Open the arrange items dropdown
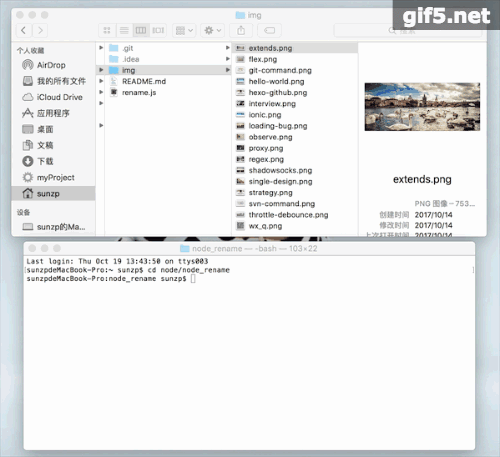The image size is (500, 457). pyautogui.click(x=184, y=30)
